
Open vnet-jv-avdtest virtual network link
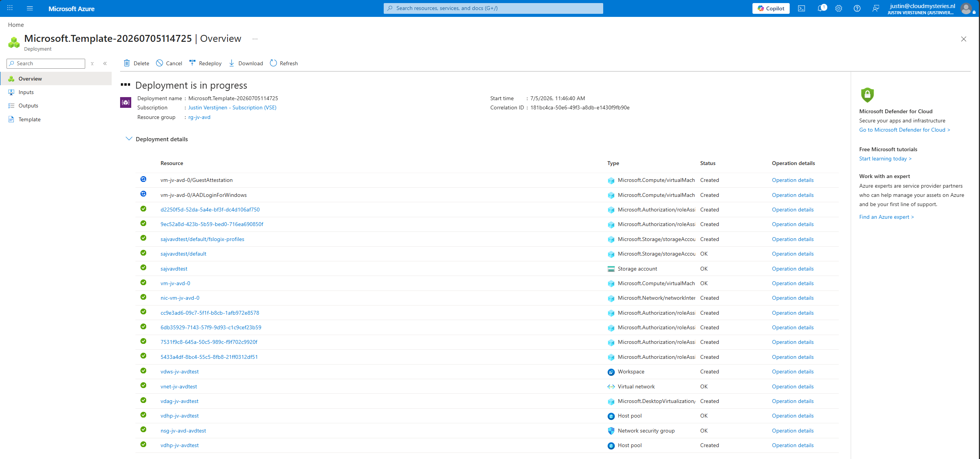pos(179,386)
